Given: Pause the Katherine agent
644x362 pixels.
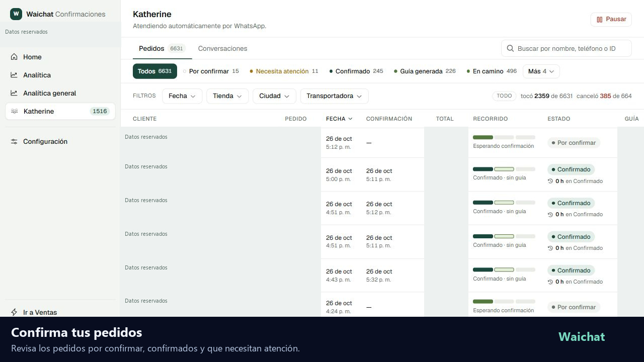Looking at the screenshot, I should [611, 19].
